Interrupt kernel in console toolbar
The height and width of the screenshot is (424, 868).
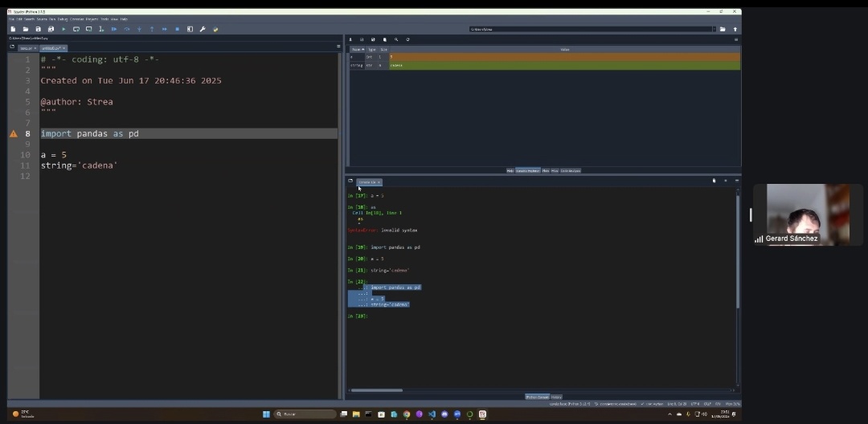click(x=726, y=181)
